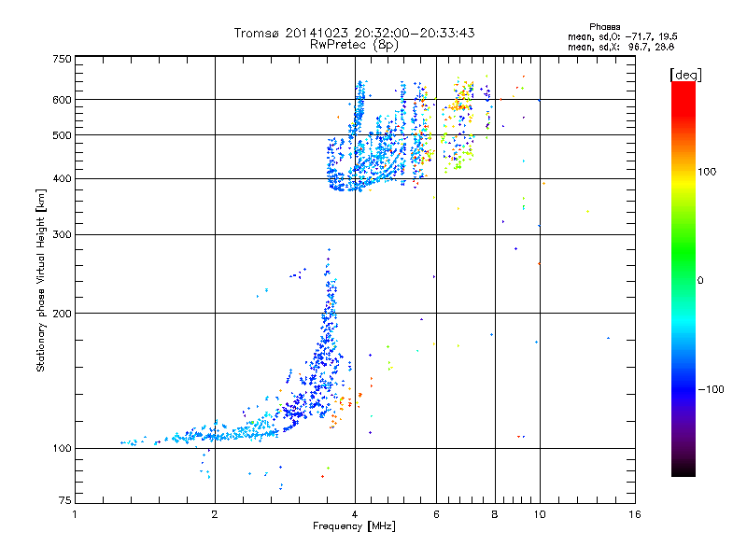Click the Tromsø date and time plot title

coord(354,33)
